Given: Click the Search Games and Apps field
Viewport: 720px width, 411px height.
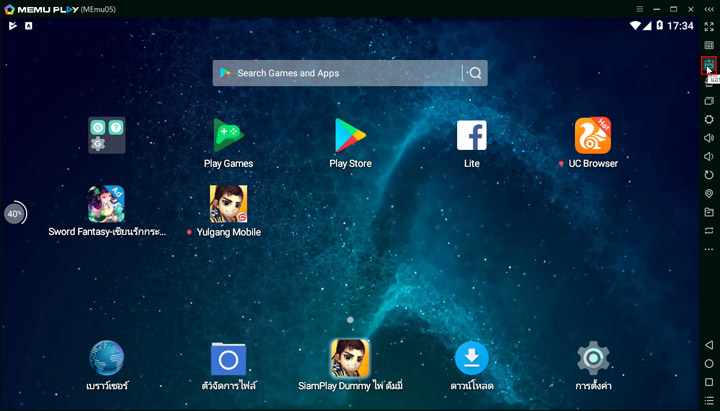Looking at the screenshot, I should [350, 73].
